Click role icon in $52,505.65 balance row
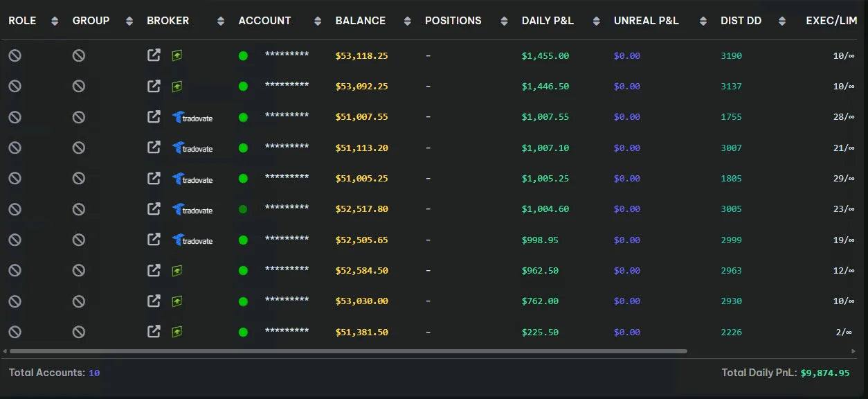The width and height of the screenshot is (868, 399). (x=15, y=240)
